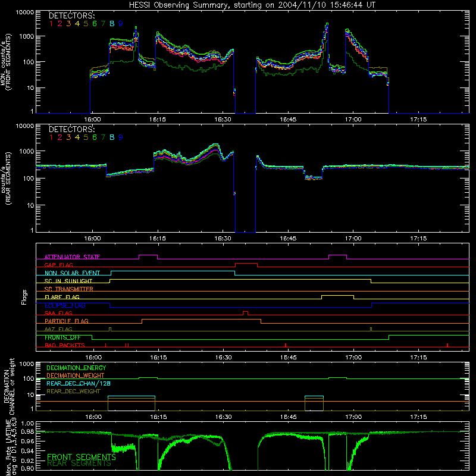The image size is (476, 476).
Task: Click the 0.98 livetime axis value
Action: coord(27,432)
